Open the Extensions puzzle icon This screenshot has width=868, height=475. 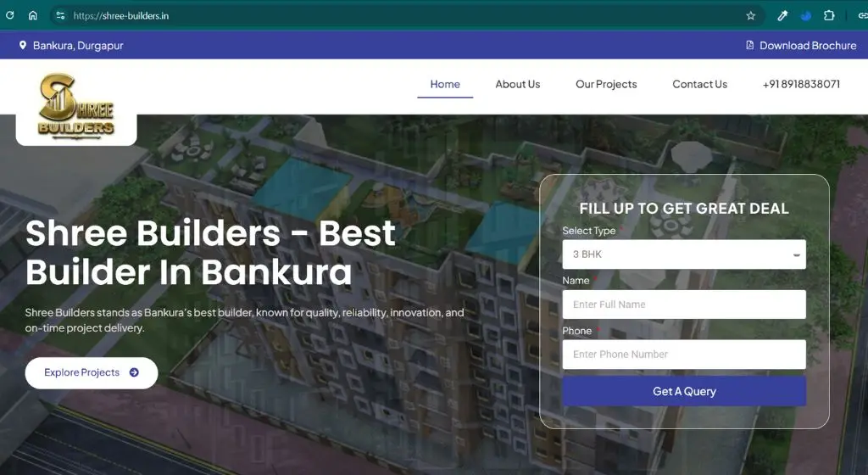point(829,15)
